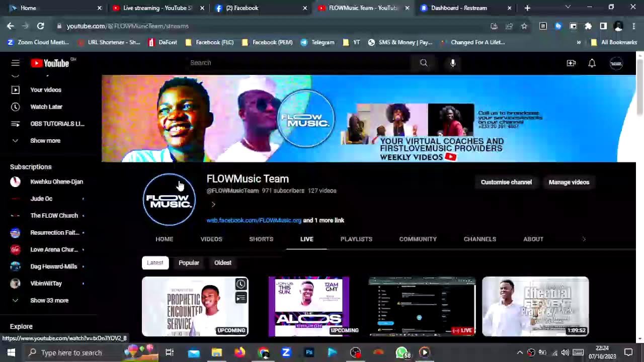The image size is (644, 362).
Task: Open the LIVE stream video thumbnail
Action: coord(422,307)
